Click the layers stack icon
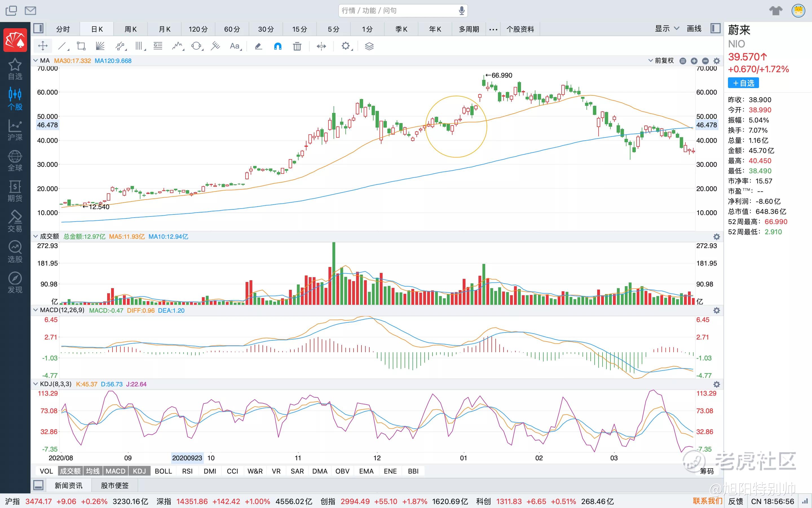 pyautogui.click(x=369, y=46)
